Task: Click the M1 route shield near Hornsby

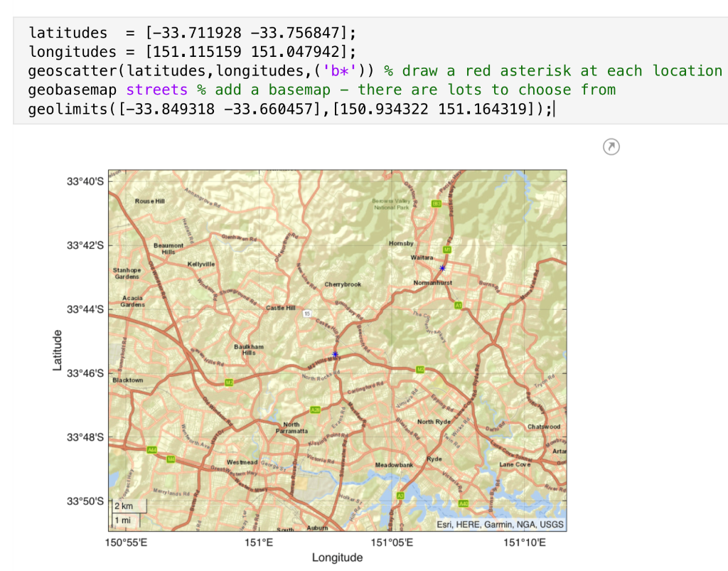Action: pyautogui.click(x=447, y=250)
